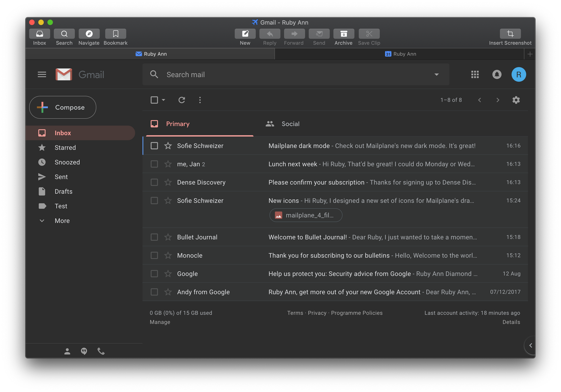Click the Save Clip scissors icon
The image size is (561, 392).
(x=369, y=34)
